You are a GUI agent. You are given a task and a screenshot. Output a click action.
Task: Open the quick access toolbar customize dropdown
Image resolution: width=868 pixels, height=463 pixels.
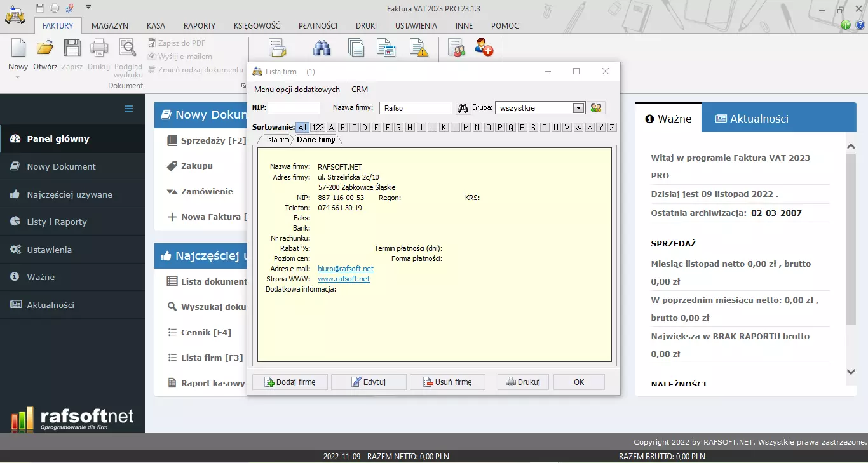88,8
